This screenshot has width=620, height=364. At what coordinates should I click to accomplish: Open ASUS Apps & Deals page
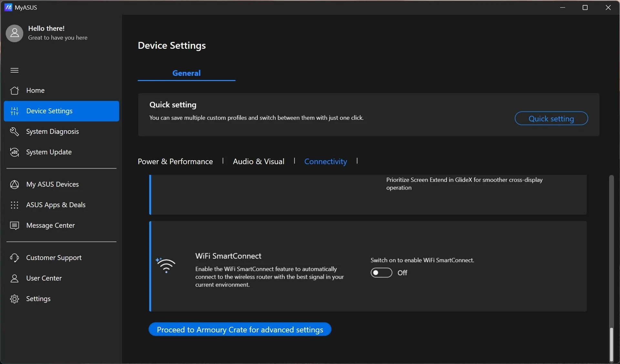(61, 205)
